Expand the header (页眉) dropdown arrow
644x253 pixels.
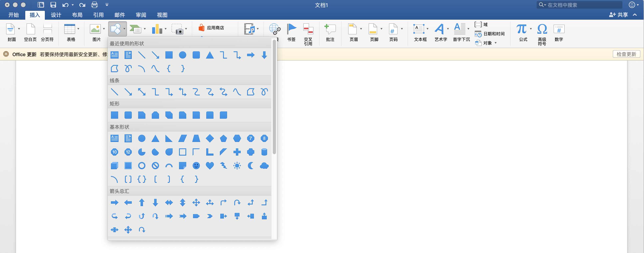coord(361,29)
